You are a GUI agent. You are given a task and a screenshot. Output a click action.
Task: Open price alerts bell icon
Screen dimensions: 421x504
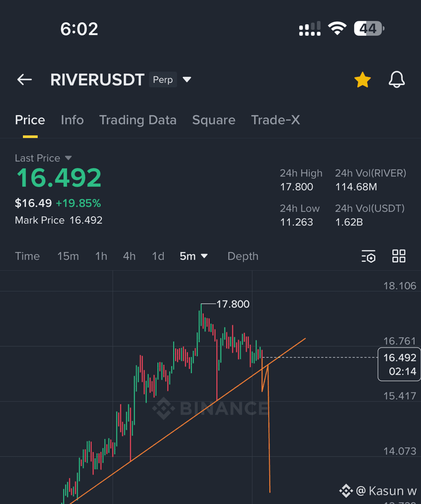tap(397, 79)
